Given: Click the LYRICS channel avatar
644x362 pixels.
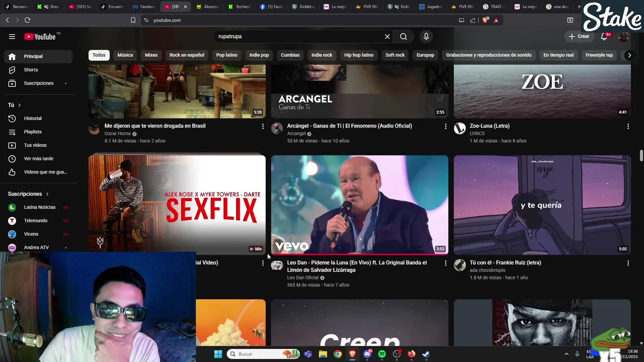Looking at the screenshot, I should click(460, 128).
